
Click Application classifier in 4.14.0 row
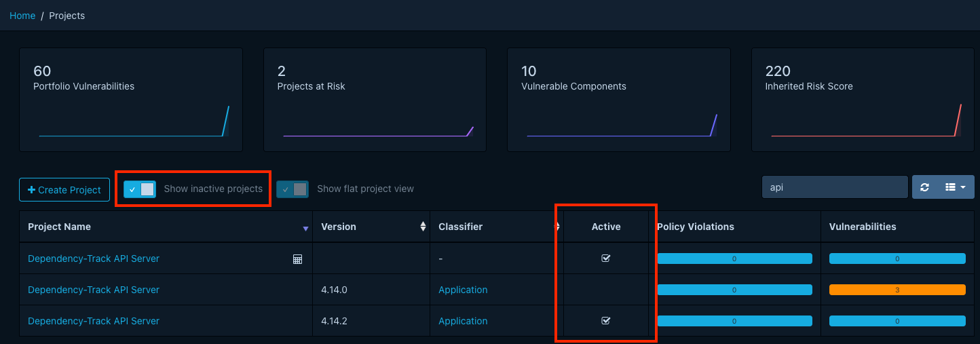463,290
